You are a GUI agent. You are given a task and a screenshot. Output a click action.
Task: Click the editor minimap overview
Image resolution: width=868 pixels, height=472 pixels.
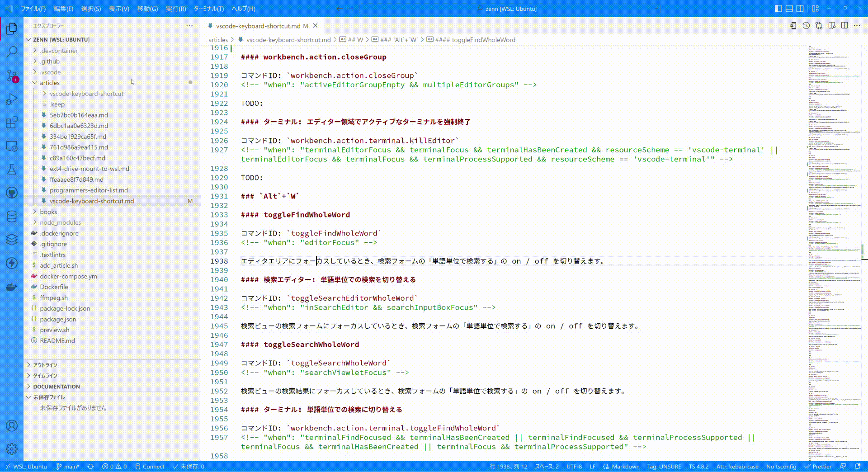pyautogui.click(x=834, y=252)
